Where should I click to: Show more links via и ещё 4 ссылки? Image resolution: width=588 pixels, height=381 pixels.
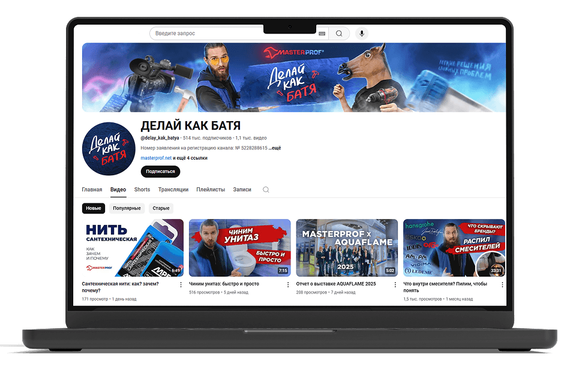tap(190, 158)
